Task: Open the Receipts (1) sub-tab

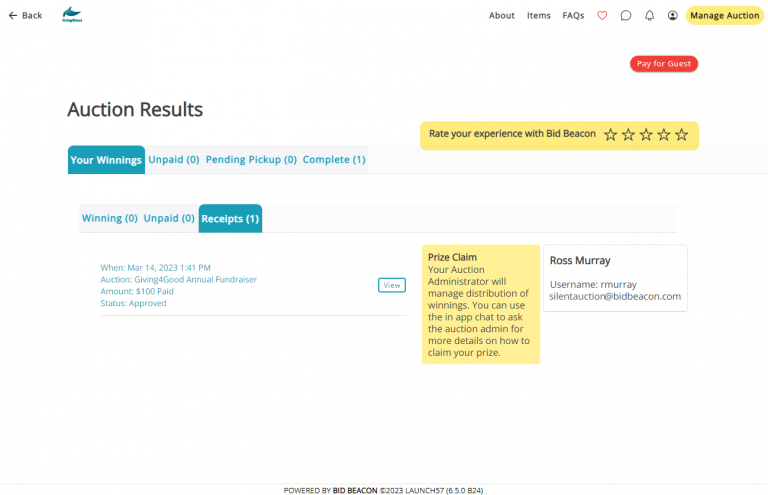Action: click(230, 218)
